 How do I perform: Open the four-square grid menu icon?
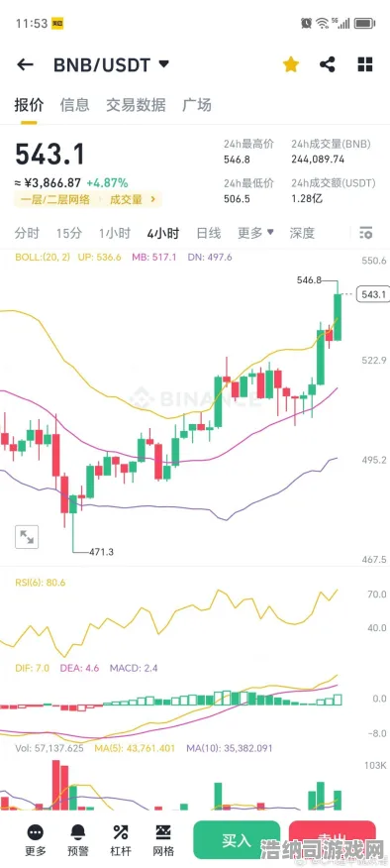tap(365, 64)
